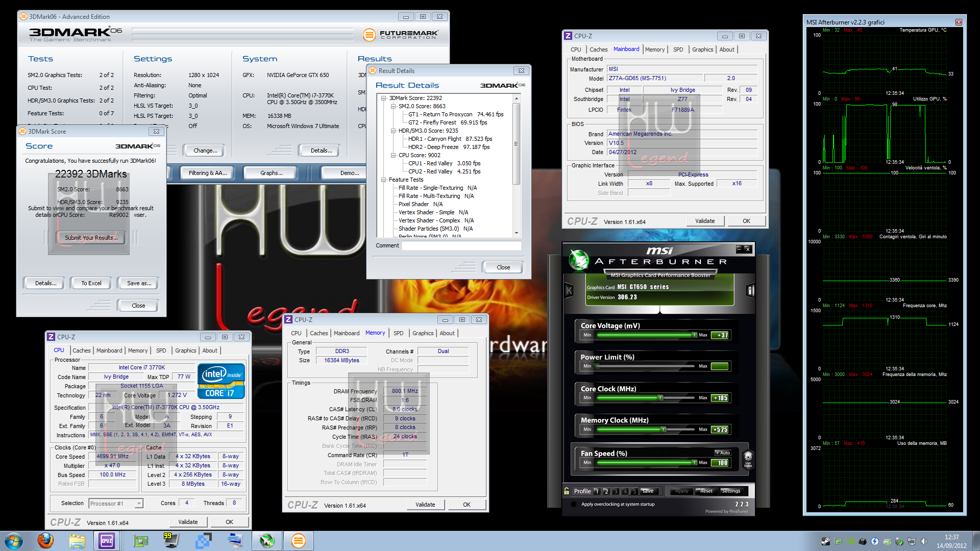Collapse the HDR/SM3.0 Score tree node

[393, 131]
